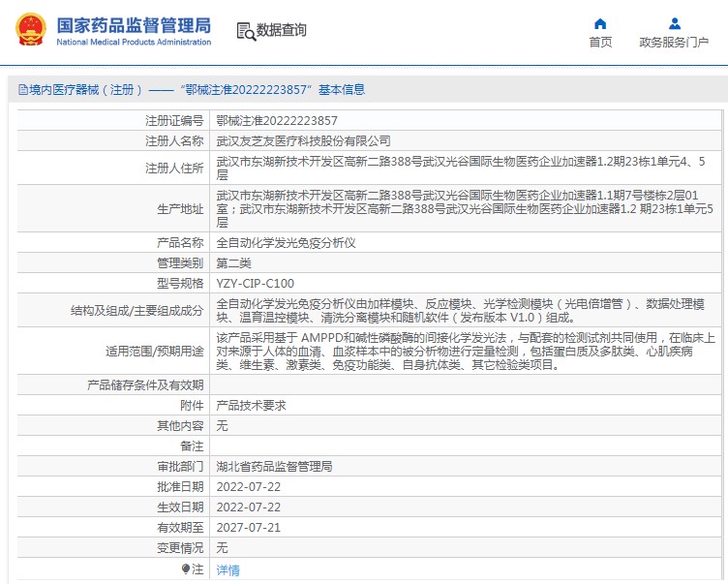Open the 国家药品监督管理局 site title

[134, 25]
